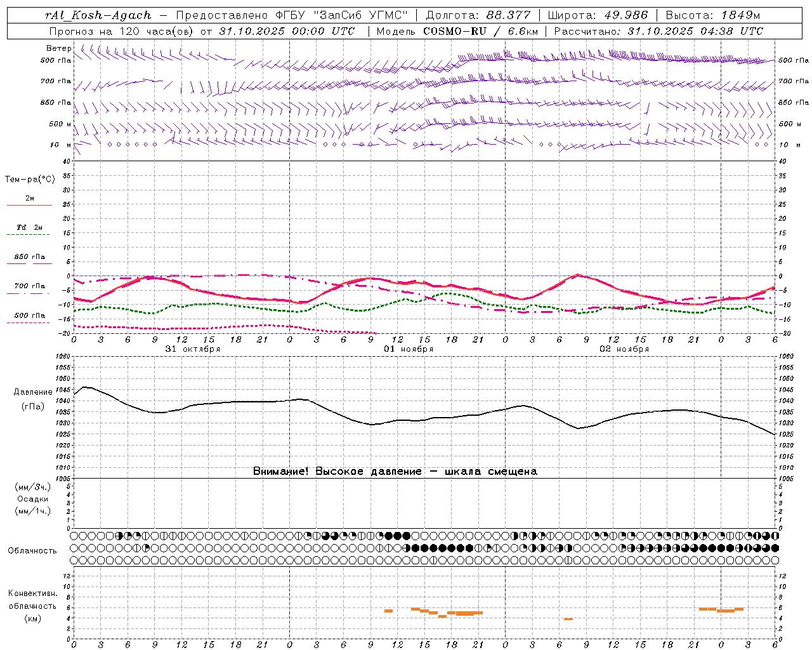This screenshot has height=650, width=812.
Task: Click the 02 ноября date label
Action: pyautogui.click(x=624, y=349)
